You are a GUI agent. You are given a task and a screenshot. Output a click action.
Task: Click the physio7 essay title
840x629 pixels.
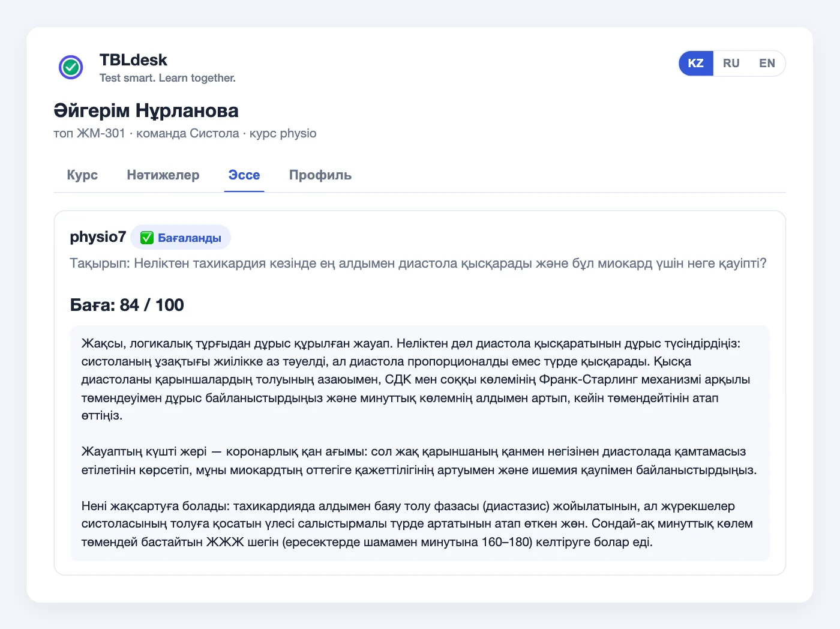98,237
